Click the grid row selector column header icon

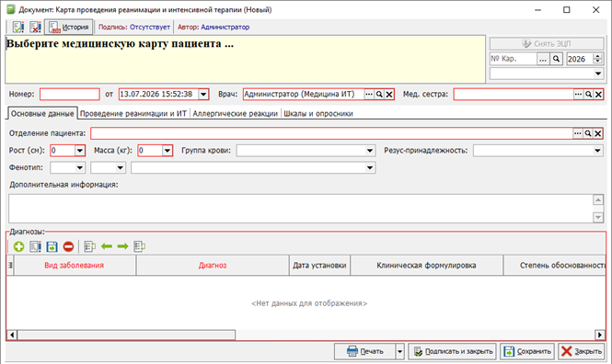10,266
